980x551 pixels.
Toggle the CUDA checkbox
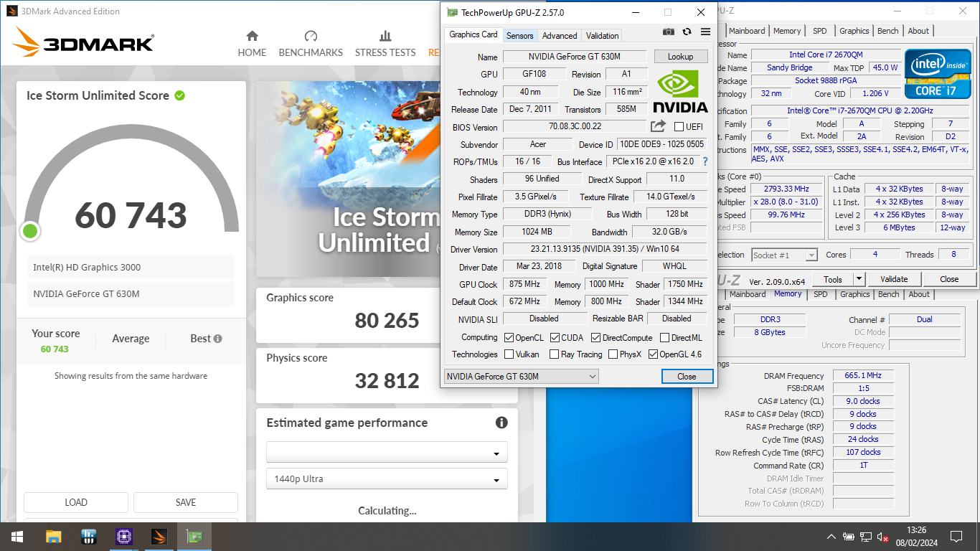point(555,338)
